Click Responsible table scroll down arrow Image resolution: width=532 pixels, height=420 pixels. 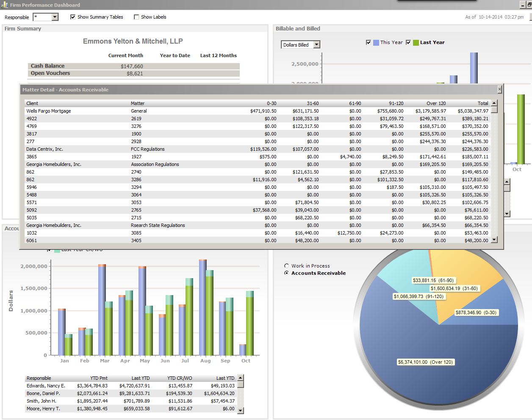coord(241,410)
